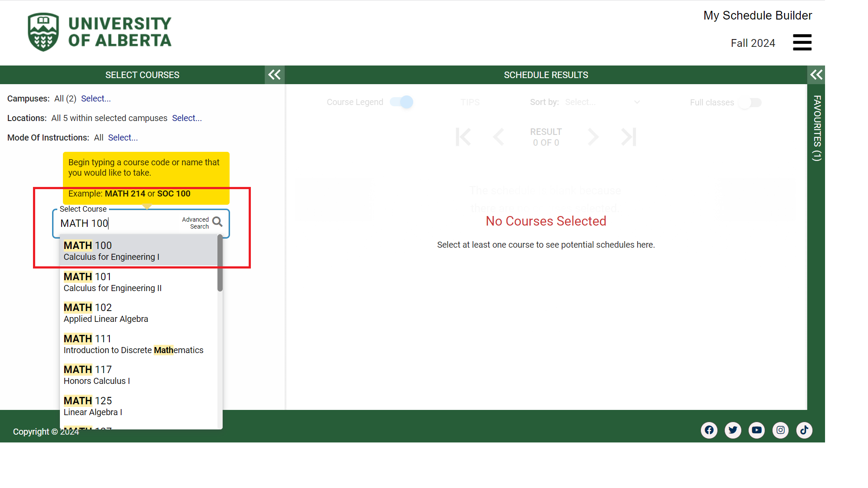Click the University of Alberta logo
Image resolution: width=868 pixels, height=488 pixels.
pyautogui.click(x=99, y=32)
